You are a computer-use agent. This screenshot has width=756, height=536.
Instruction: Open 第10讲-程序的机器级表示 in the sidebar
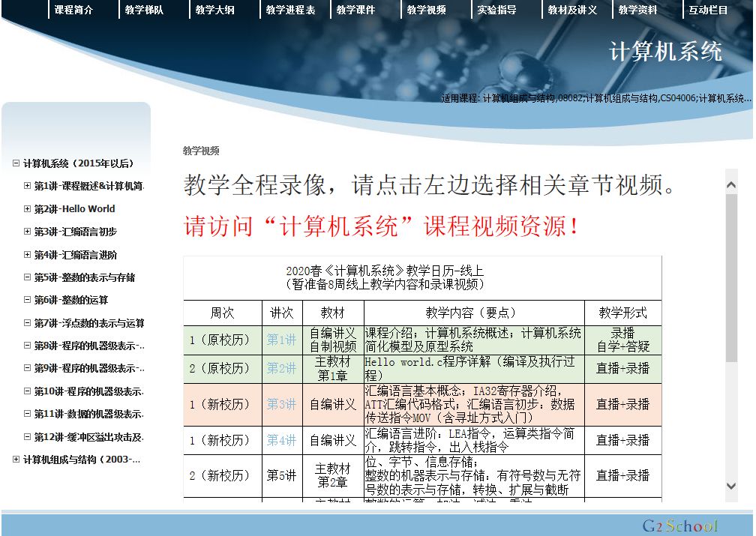(x=88, y=391)
